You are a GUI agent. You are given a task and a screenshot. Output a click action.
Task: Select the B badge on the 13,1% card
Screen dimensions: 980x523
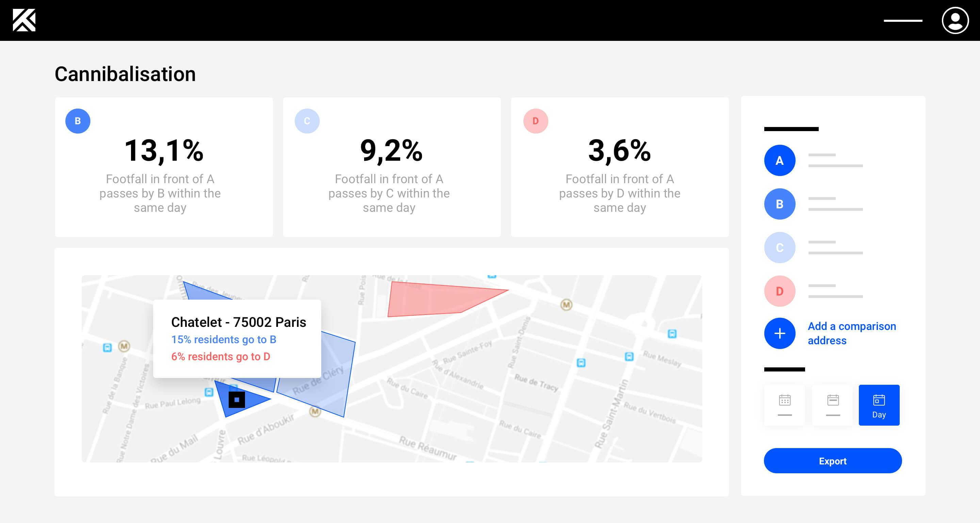pos(78,121)
